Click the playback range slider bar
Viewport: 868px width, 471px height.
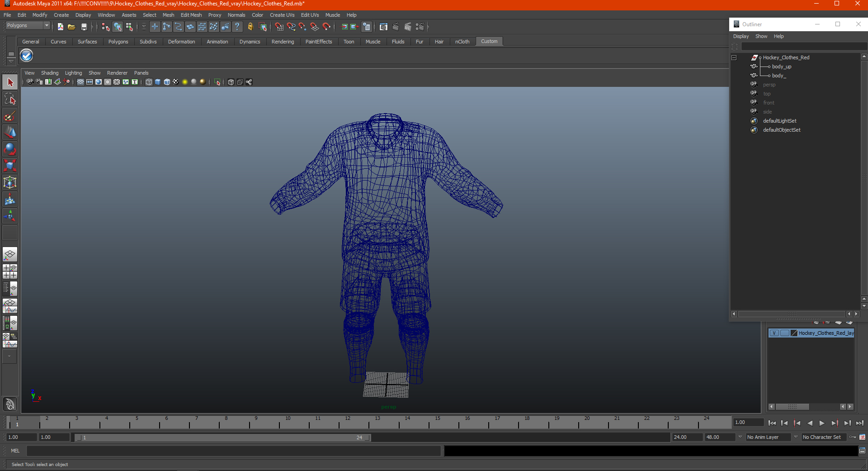223,438
